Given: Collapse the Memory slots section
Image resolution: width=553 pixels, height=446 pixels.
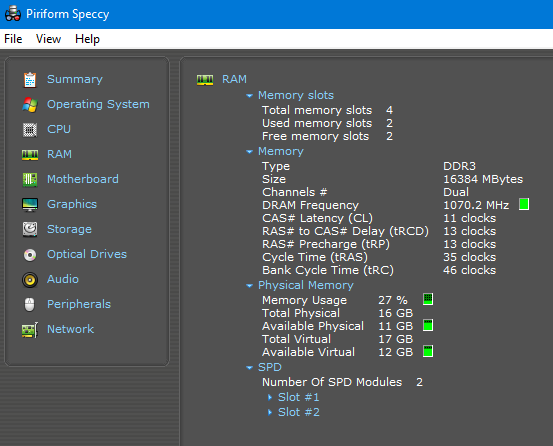Looking at the screenshot, I should click(249, 96).
